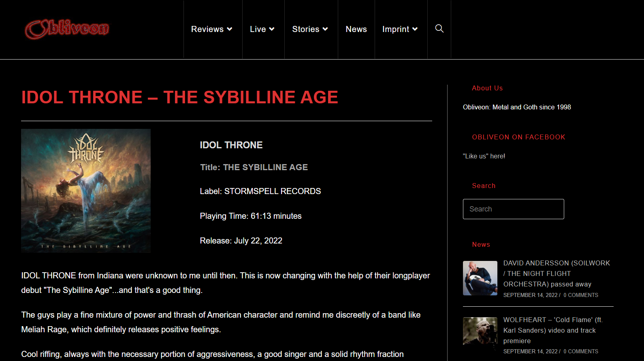The width and height of the screenshot is (644, 361).
Task: Click the Search heading in the sidebar
Action: [484, 186]
